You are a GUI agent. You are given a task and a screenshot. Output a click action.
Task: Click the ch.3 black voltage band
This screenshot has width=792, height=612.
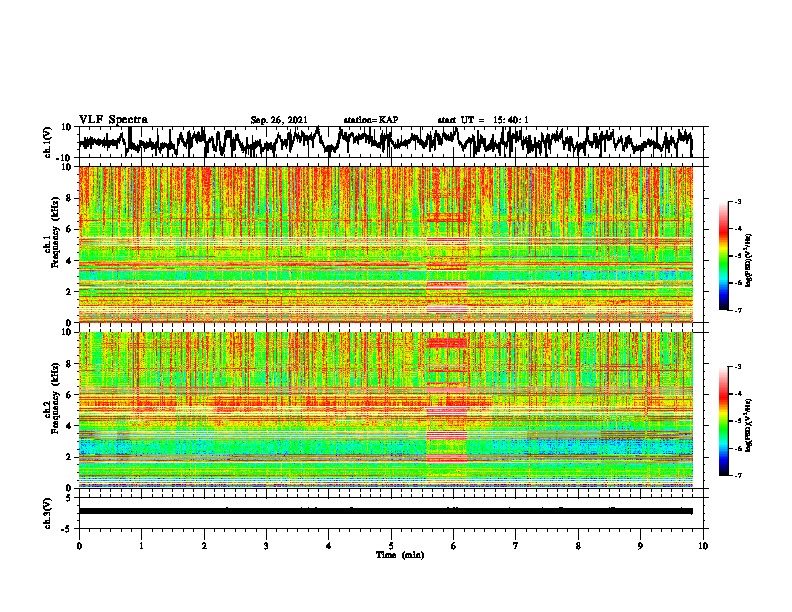[x=385, y=511]
